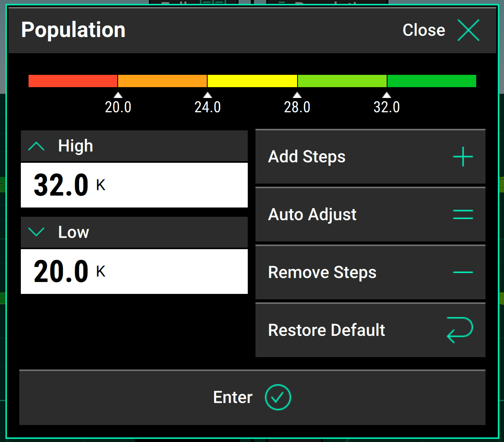Image resolution: width=504 pixels, height=442 pixels.
Task: Select the Low value field showing 20.0 K
Action: pos(134,272)
